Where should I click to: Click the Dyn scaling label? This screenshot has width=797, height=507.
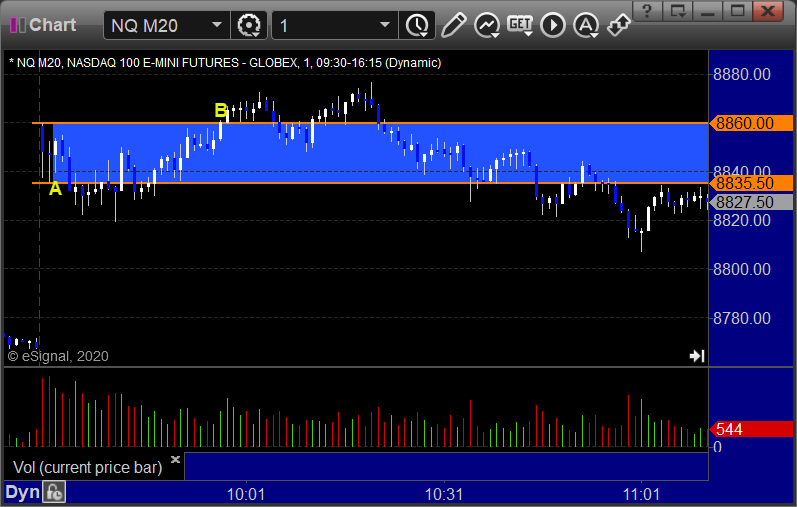tap(22, 492)
